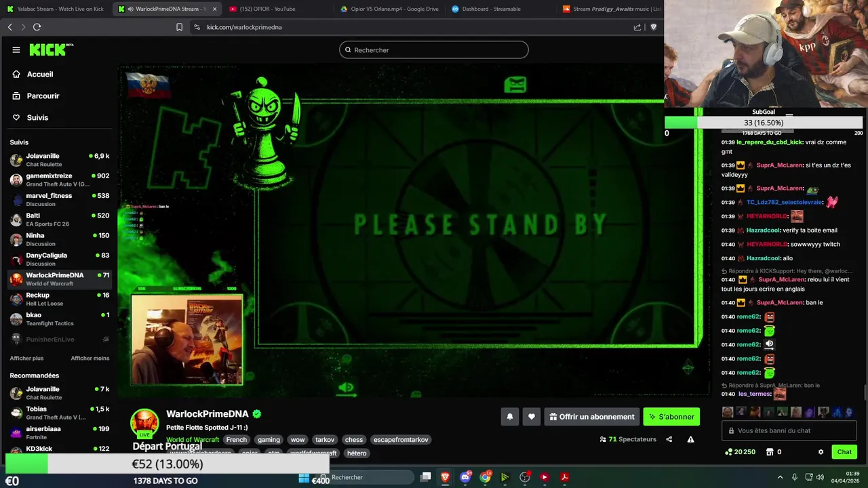Open chat settings gear icon
Viewport: 868px width, 488px height.
tap(821, 452)
